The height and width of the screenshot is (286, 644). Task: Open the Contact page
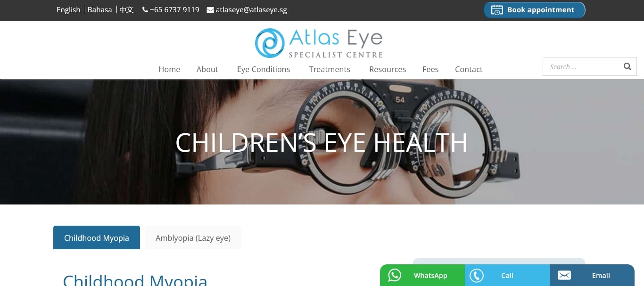click(469, 69)
